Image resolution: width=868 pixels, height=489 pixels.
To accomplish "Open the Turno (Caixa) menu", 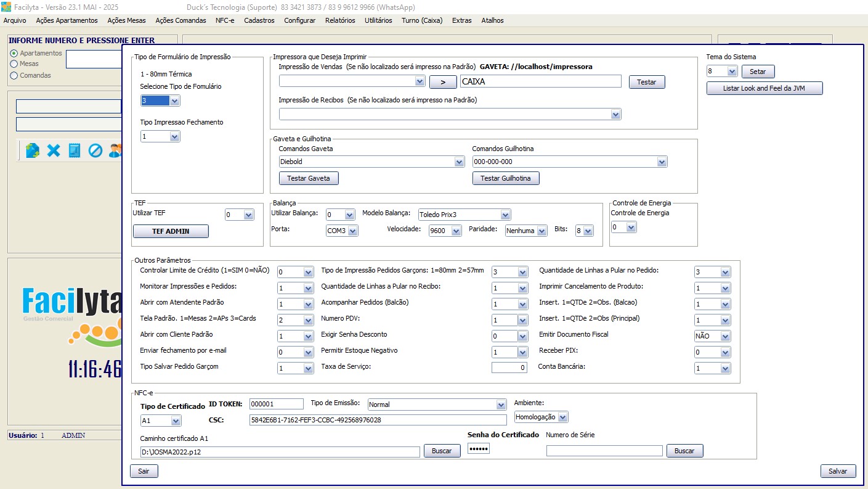I will tap(422, 20).
